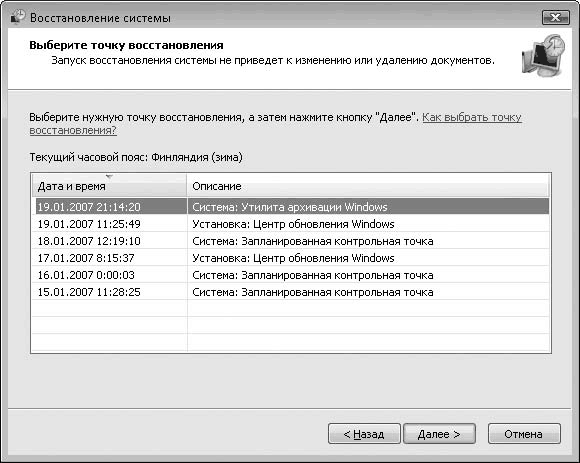Click the Далее > button
This screenshot has width=580, height=463.
pyautogui.click(x=439, y=434)
